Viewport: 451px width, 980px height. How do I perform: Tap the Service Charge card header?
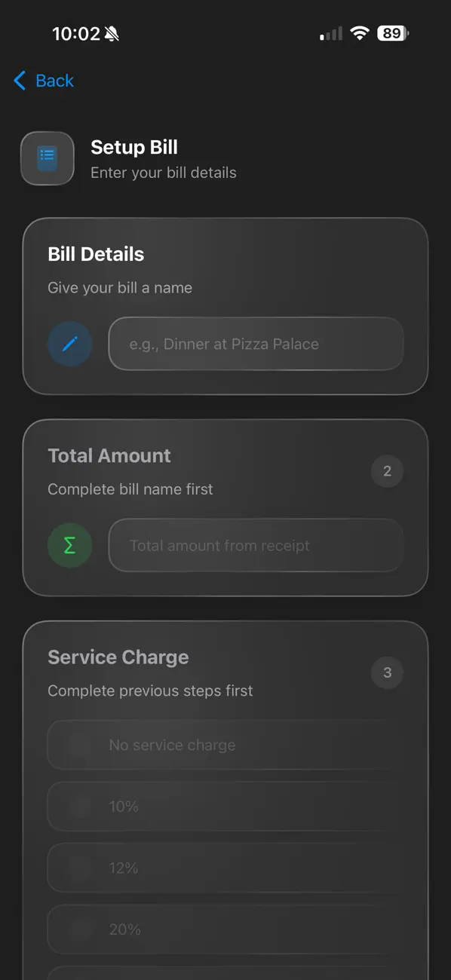118,657
